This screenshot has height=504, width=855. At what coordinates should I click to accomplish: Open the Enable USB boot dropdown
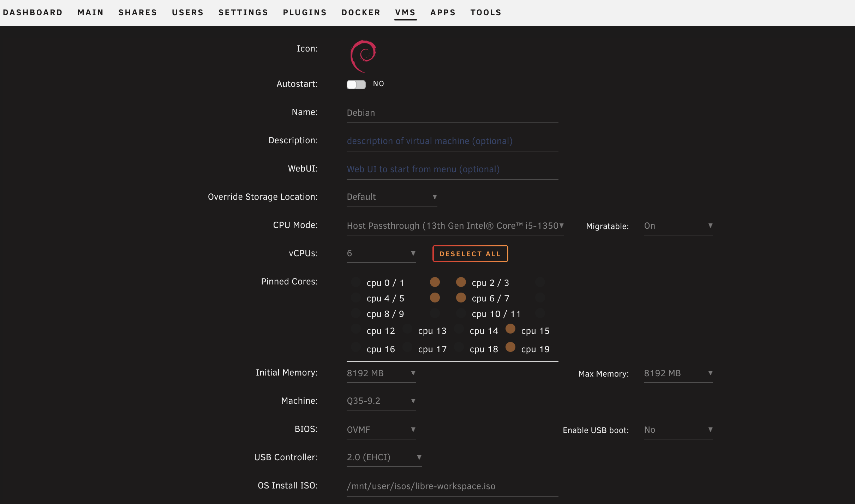678,430
